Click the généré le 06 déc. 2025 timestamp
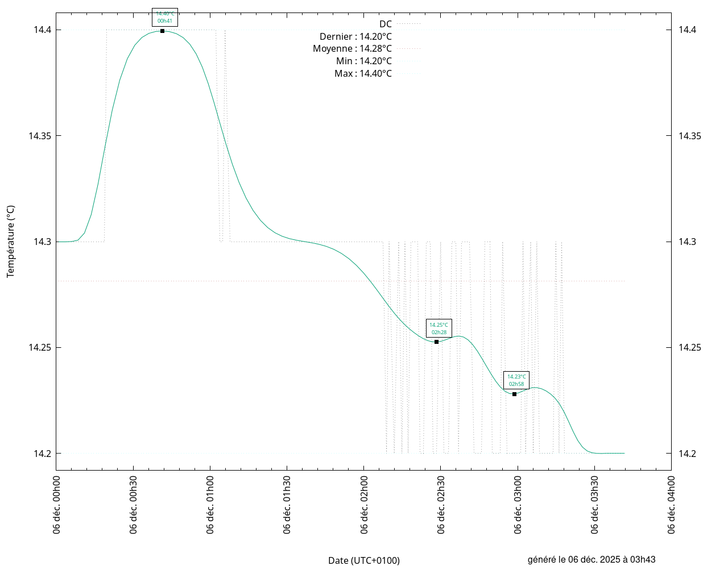 point(591,559)
